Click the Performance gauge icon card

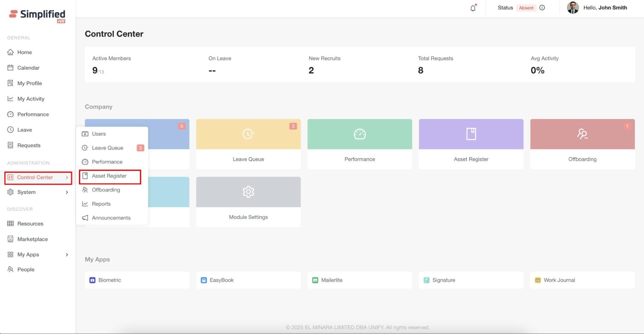tap(360, 134)
